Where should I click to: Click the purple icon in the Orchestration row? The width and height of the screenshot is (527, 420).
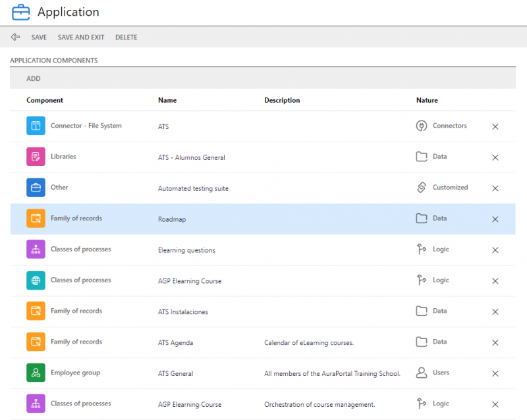36,404
